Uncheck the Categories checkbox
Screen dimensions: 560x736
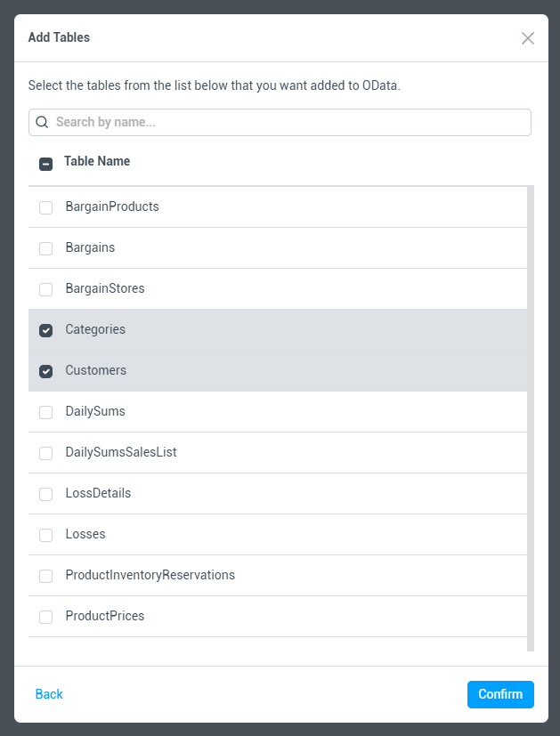coord(46,331)
